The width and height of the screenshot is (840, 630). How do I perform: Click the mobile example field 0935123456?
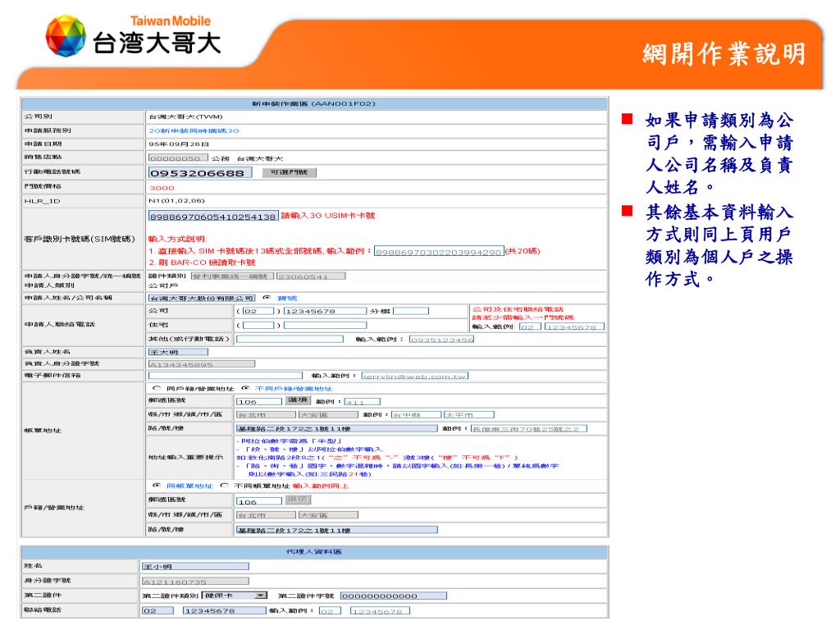tap(442, 339)
